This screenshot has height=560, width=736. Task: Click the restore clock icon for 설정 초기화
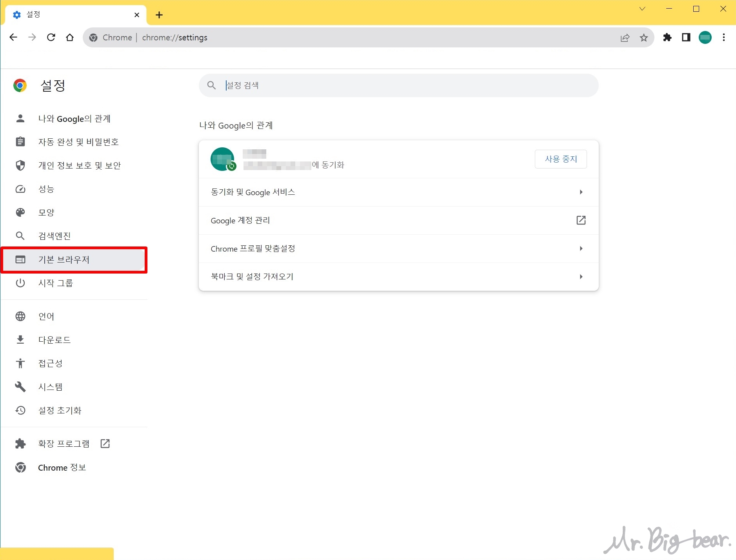(x=20, y=410)
